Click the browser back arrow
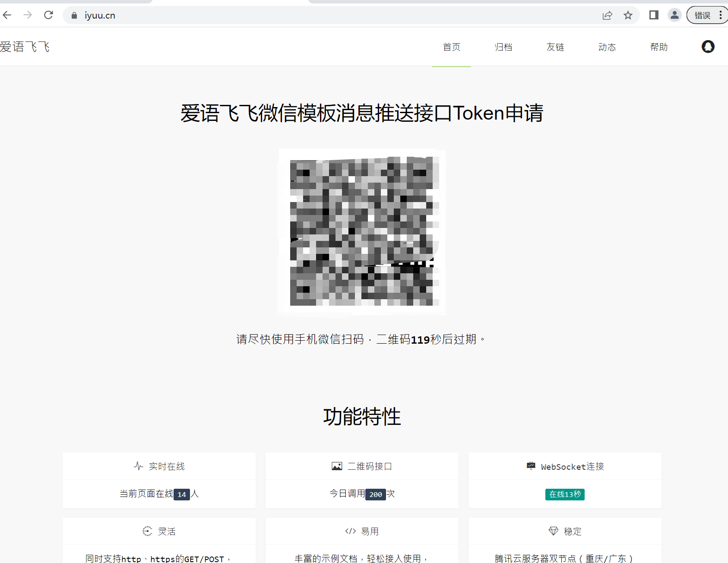Viewport: 728px width, 563px height. [7, 15]
